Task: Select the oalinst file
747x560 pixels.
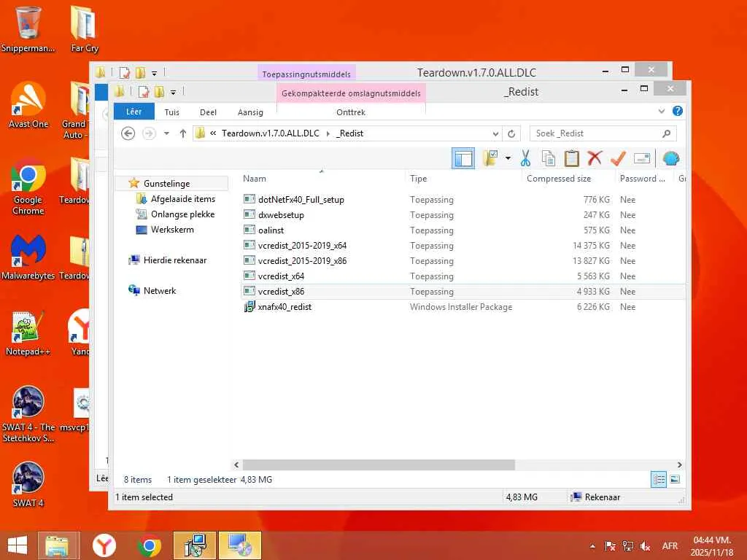Action: pos(271,230)
